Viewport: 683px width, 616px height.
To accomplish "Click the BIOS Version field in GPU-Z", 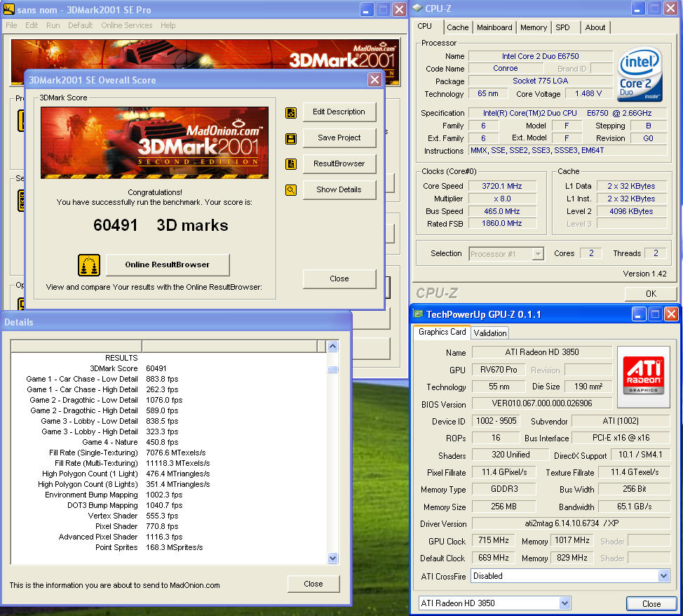I will pyautogui.click(x=542, y=403).
